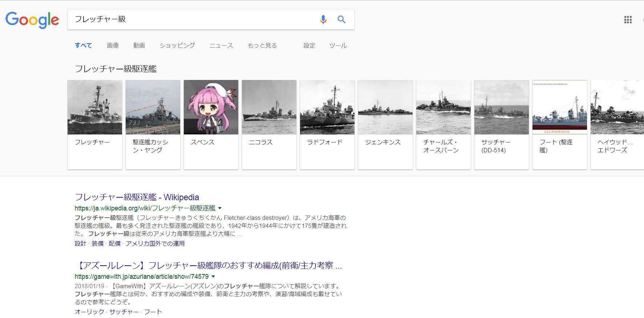Open the Google apps grid icon

coord(628,20)
